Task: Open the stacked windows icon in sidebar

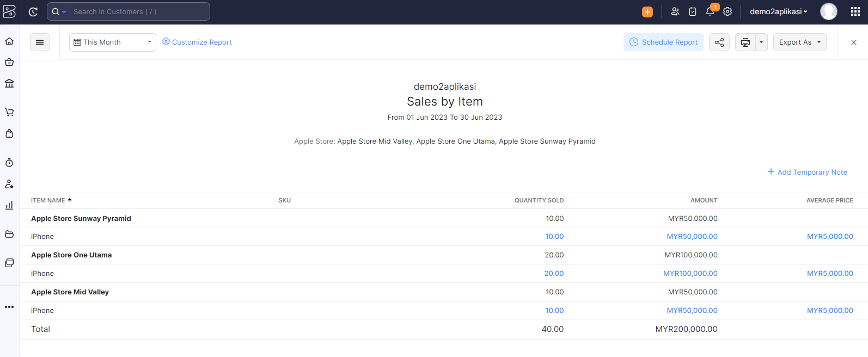Action: click(9, 263)
